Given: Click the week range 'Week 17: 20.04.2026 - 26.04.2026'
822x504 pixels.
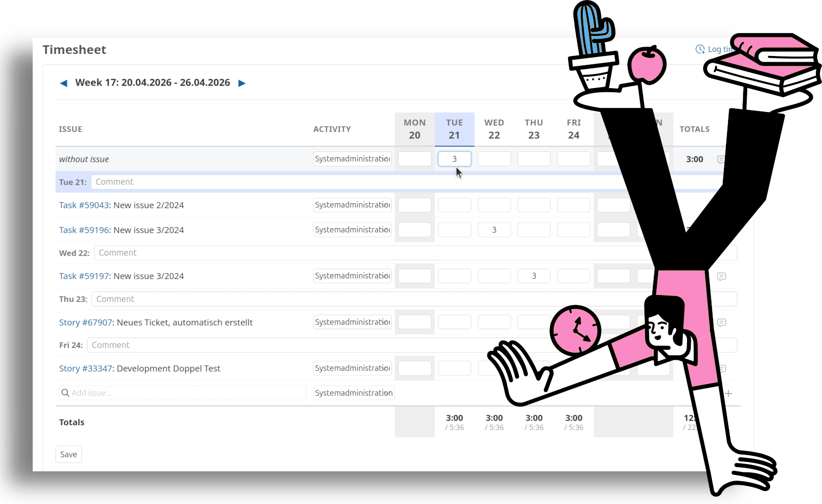Looking at the screenshot, I should pos(153,82).
